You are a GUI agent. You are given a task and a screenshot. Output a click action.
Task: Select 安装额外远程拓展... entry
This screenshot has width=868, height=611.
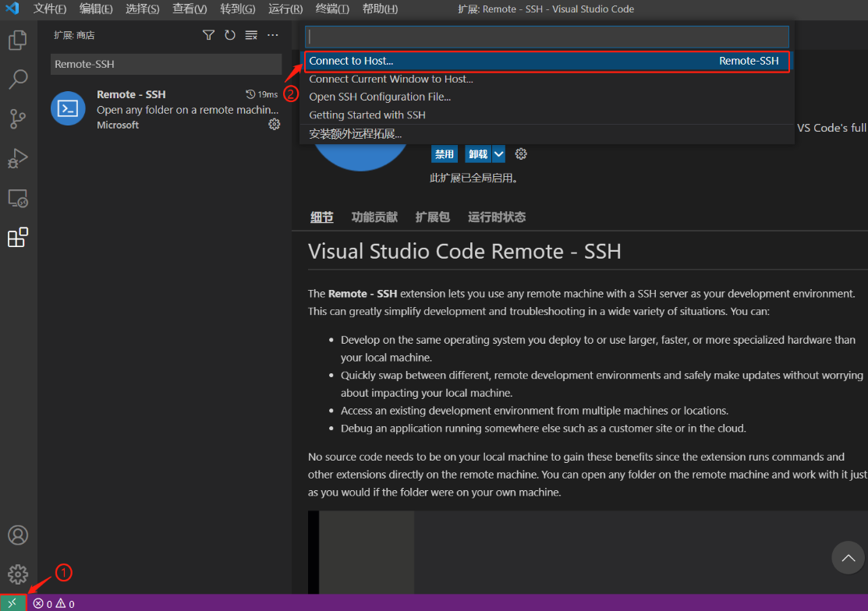click(547, 134)
